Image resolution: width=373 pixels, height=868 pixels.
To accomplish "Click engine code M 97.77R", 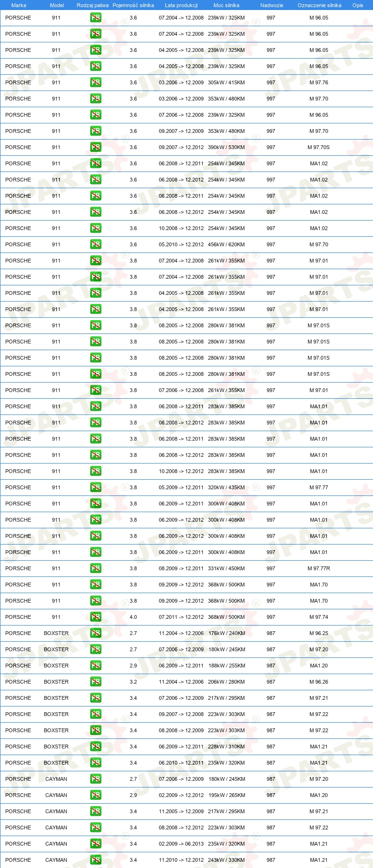I will 319,568.
